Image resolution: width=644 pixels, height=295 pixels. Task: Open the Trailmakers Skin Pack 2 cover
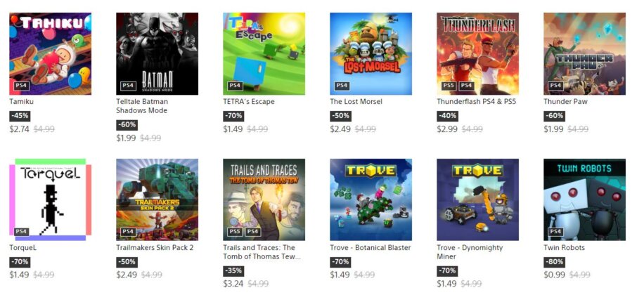tap(157, 199)
